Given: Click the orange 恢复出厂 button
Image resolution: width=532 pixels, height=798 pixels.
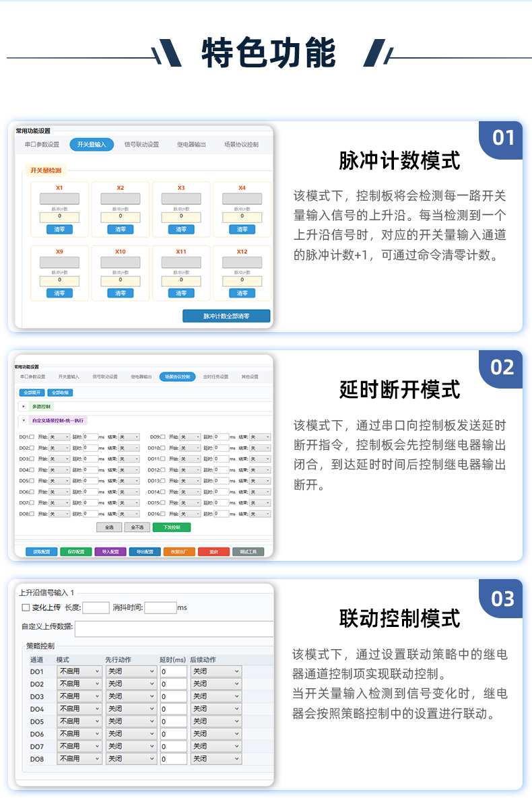Looking at the screenshot, I should click(x=179, y=552).
